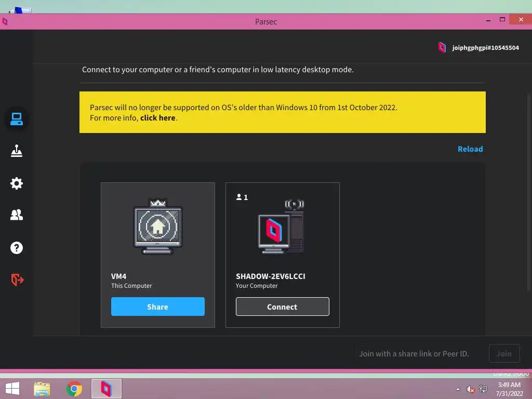The image size is (532, 399).
Task: Launch Google Chrome from the taskbar
Action: click(74, 389)
